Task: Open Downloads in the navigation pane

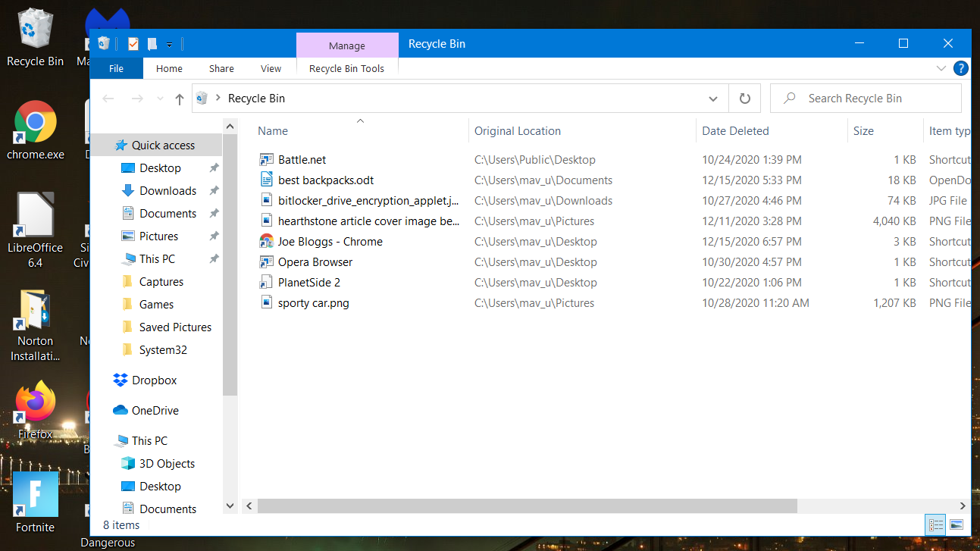Action: pos(168,191)
